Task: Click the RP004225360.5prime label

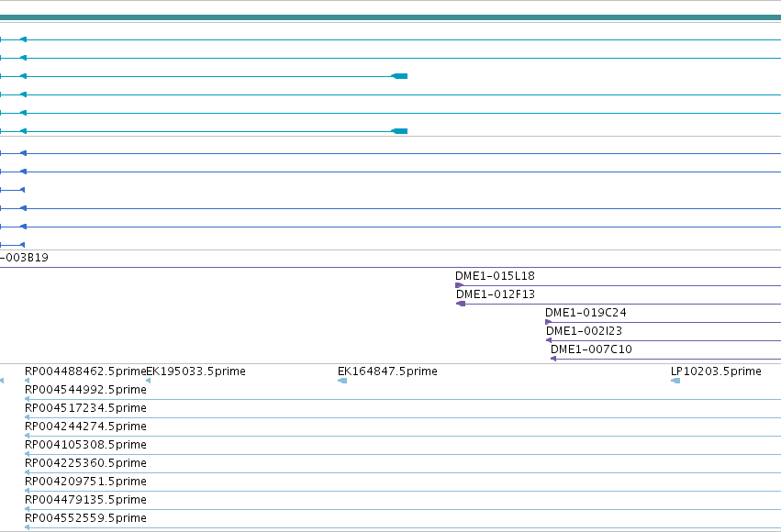Action: coord(85,463)
